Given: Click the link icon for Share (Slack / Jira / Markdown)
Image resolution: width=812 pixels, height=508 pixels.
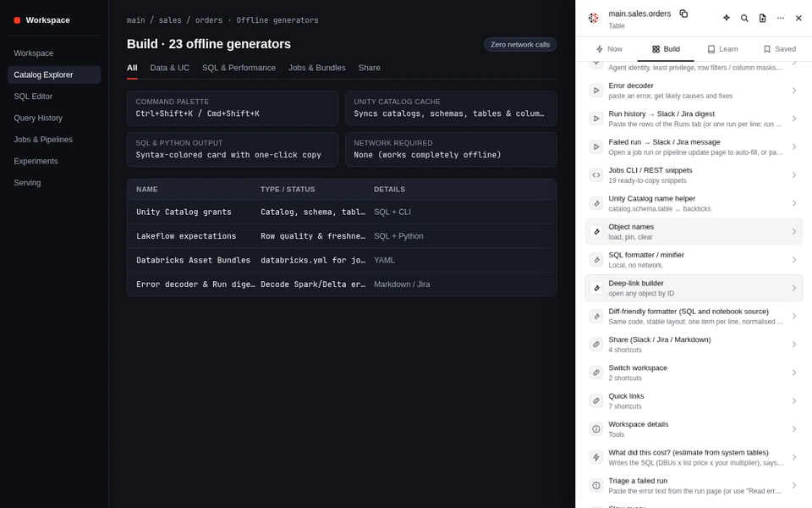Looking at the screenshot, I should [596, 345].
